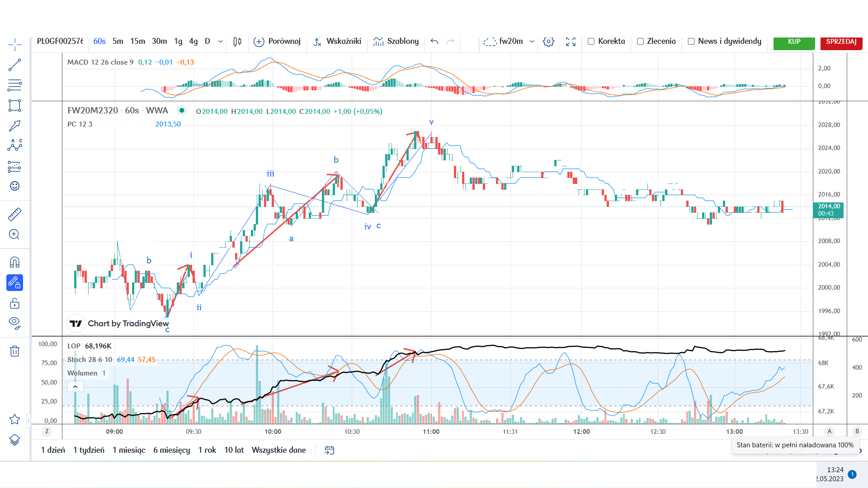Image resolution: width=868 pixels, height=488 pixels.
Task: Click the Stoch 28 6 10 indicator label
Action: click(x=90, y=360)
